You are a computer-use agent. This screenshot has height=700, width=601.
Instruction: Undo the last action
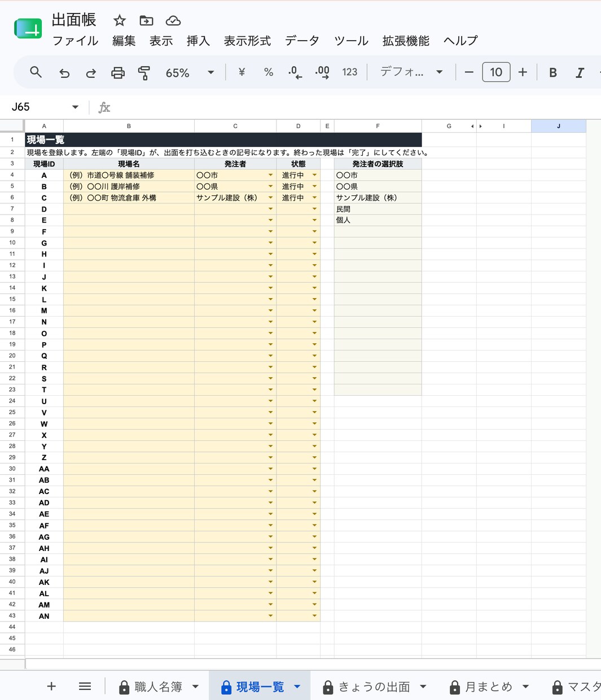click(x=64, y=72)
